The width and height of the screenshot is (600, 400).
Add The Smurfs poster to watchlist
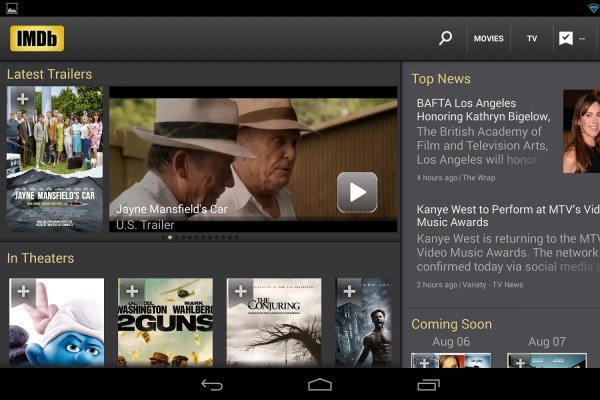22,291
